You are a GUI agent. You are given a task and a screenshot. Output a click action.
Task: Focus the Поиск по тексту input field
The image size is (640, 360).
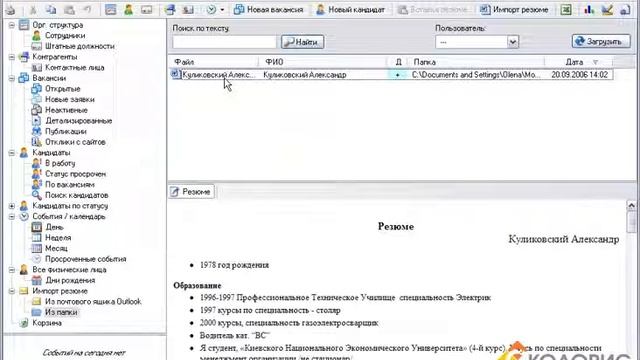click(x=224, y=42)
